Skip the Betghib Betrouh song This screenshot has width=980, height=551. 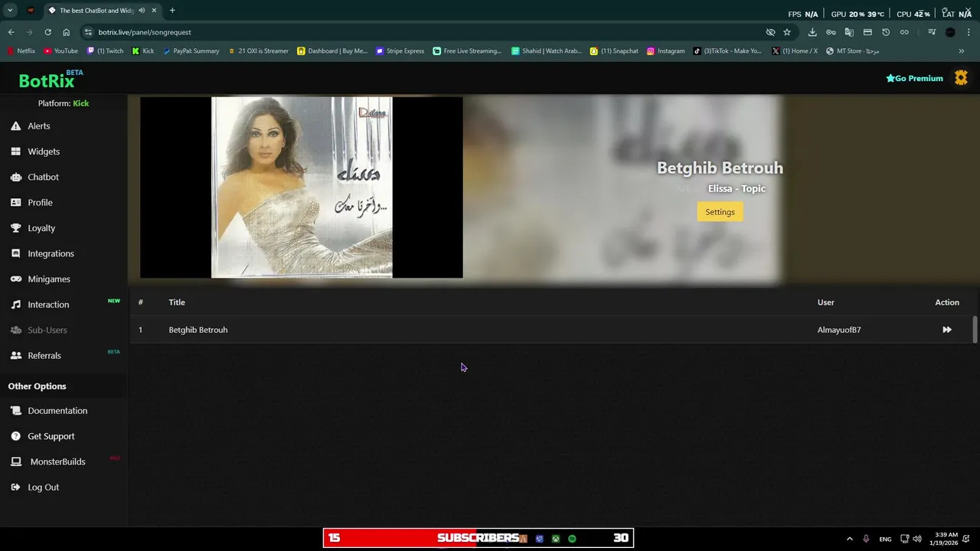pyautogui.click(x=947, y=330)
